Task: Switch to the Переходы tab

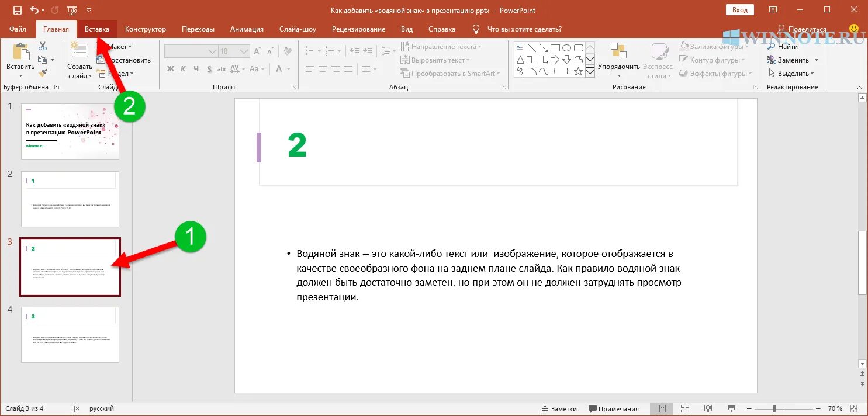Action: [198, 29]
